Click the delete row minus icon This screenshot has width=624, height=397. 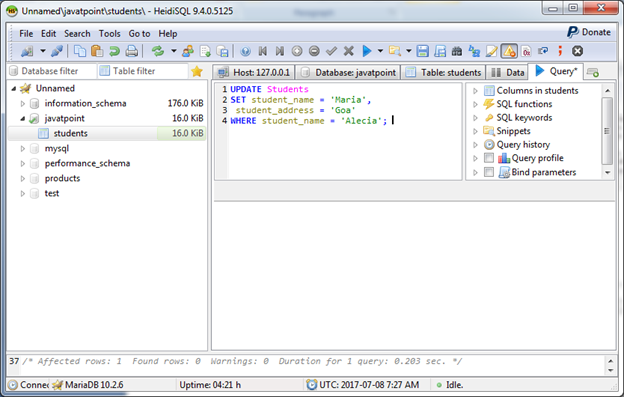point(314,51)
